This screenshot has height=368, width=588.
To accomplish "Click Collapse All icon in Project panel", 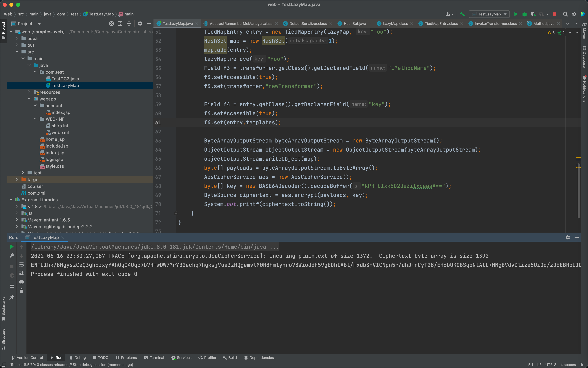I will 129,24.
